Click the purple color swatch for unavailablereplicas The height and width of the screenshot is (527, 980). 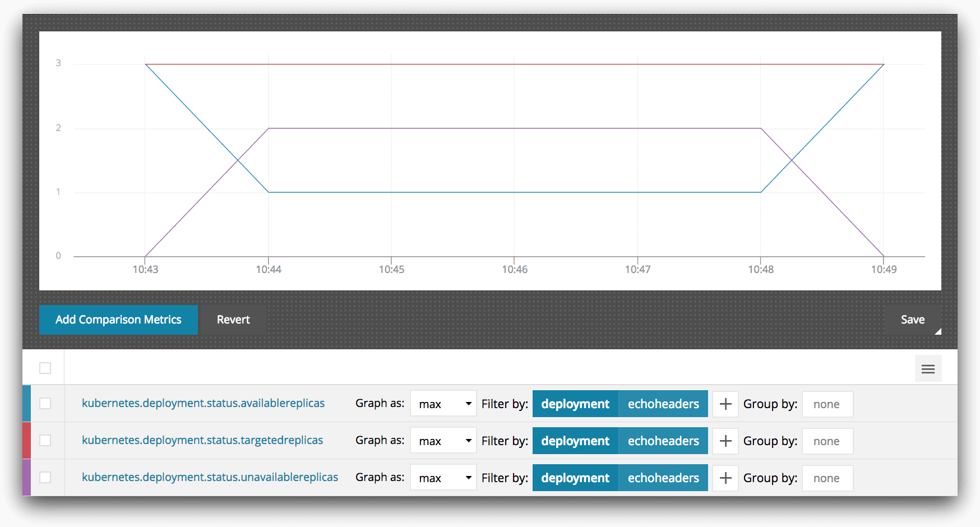coord(26,478)
